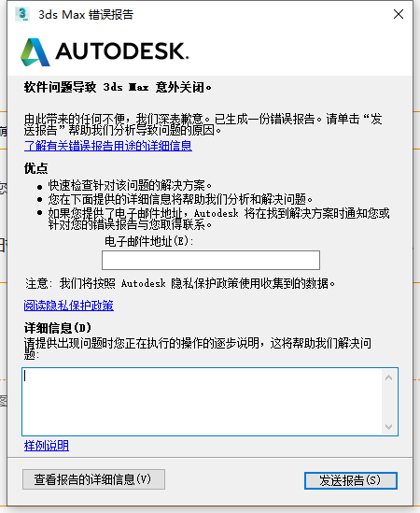Open the 阅读隐私保护政策 link
The height and width of the screenshot is (513, 420).
(x=69, y=306)
